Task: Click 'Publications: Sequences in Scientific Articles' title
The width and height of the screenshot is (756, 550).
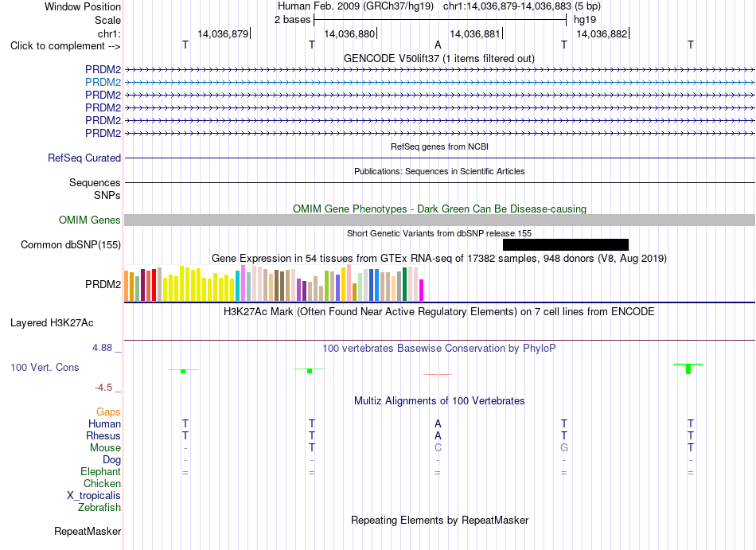Action: click(x=439, y=171)
